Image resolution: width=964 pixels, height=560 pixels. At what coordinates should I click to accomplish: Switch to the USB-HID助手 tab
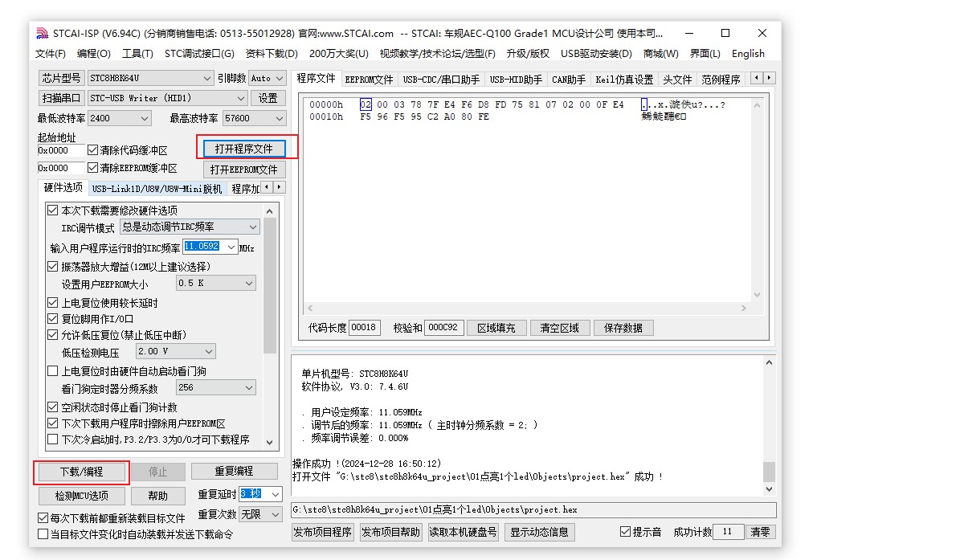(x=516, y=80)
